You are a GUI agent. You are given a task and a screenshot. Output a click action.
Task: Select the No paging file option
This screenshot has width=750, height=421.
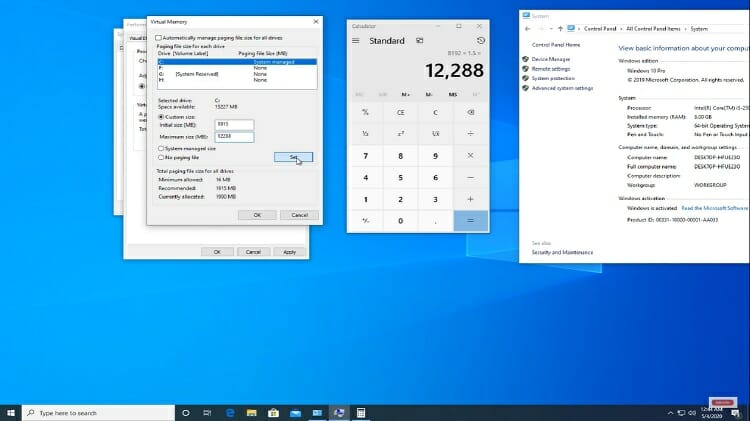point(162,157)
